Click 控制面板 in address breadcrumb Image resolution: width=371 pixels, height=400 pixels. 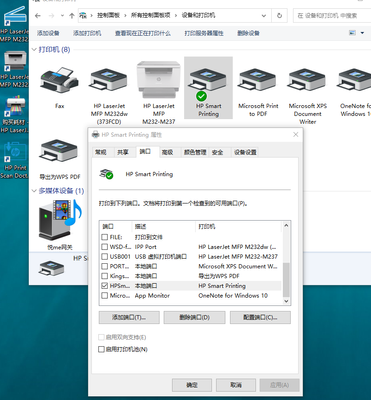pos(108,15)
